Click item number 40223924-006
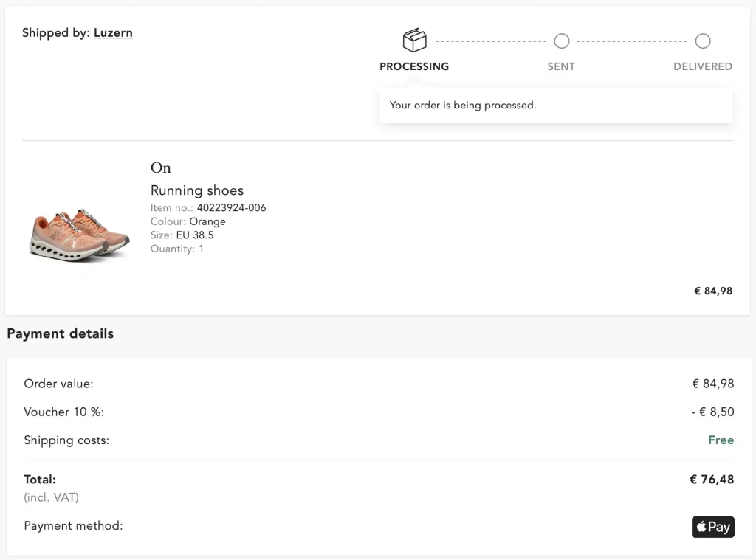 point(231,208)
